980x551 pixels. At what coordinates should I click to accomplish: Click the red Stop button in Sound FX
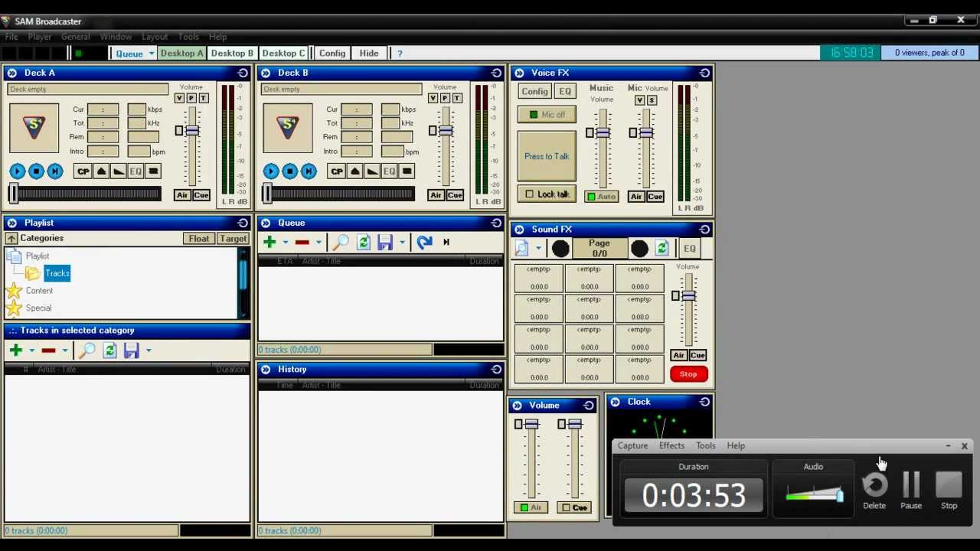(688, 374)
